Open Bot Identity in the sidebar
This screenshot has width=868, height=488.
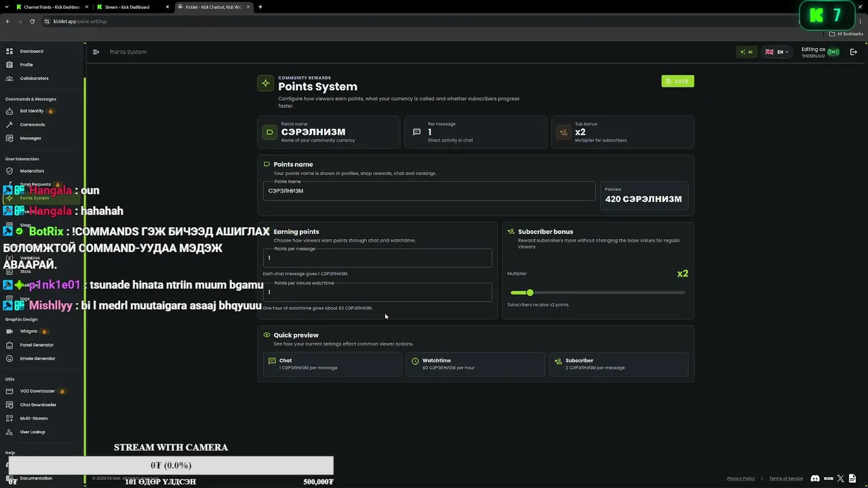(x=31, y=111)
